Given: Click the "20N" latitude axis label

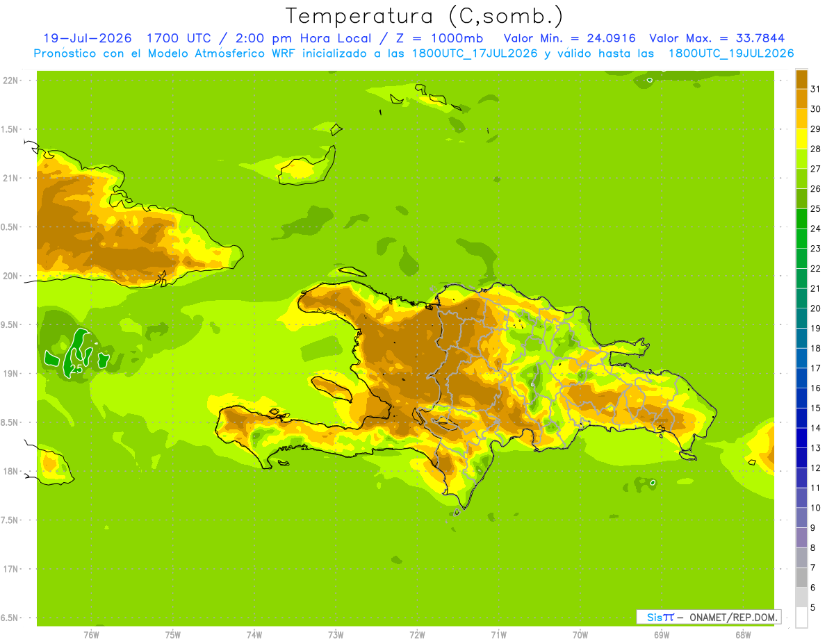Looking at the screenshot, I should pos(10,276).
